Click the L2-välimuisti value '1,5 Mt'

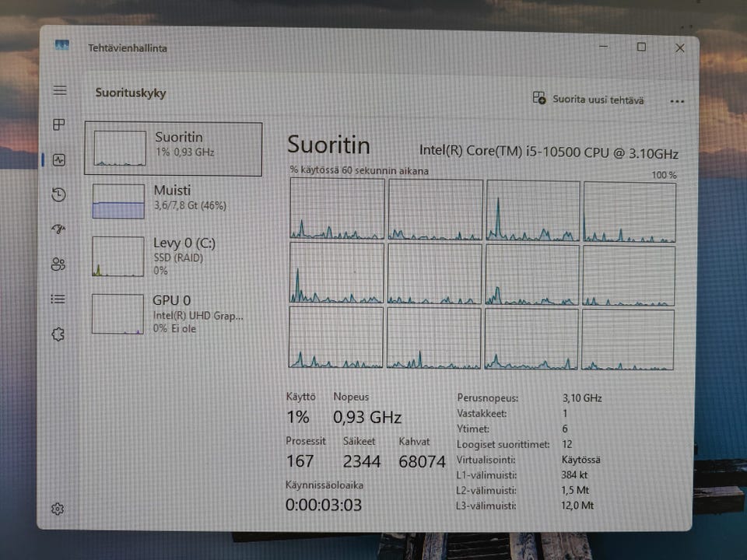point(575,490)
